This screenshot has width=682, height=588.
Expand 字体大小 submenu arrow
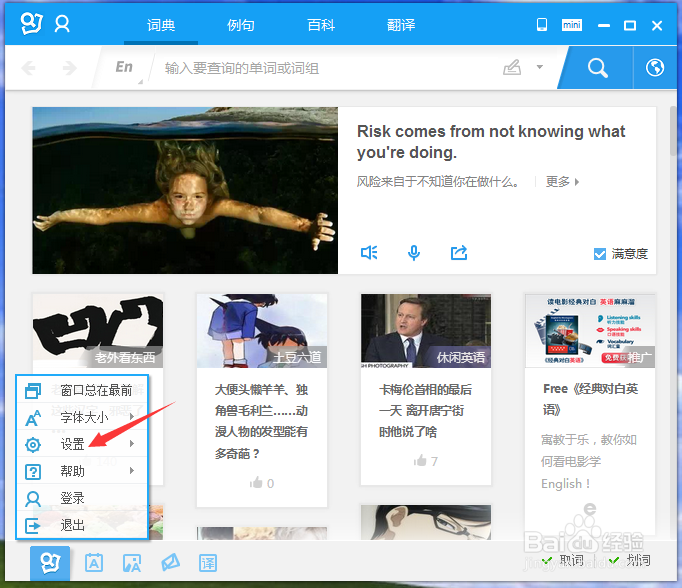(x=132, y=417)
